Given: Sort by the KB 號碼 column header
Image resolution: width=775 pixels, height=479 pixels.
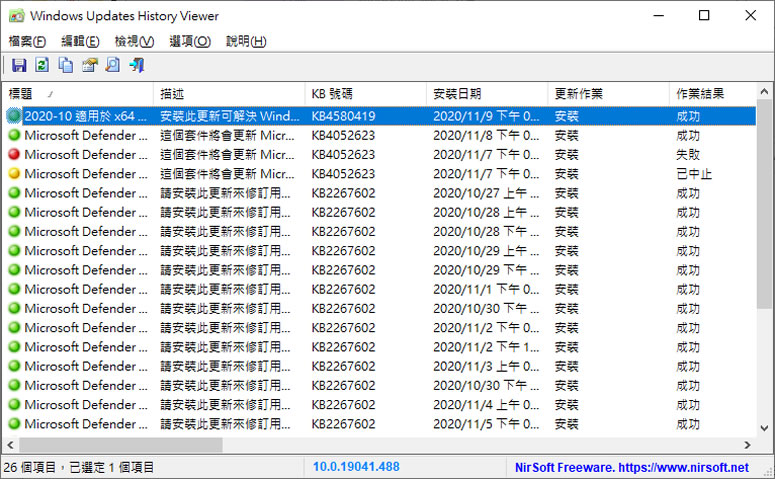Looking at the screenshot, I should click(364, 93).
